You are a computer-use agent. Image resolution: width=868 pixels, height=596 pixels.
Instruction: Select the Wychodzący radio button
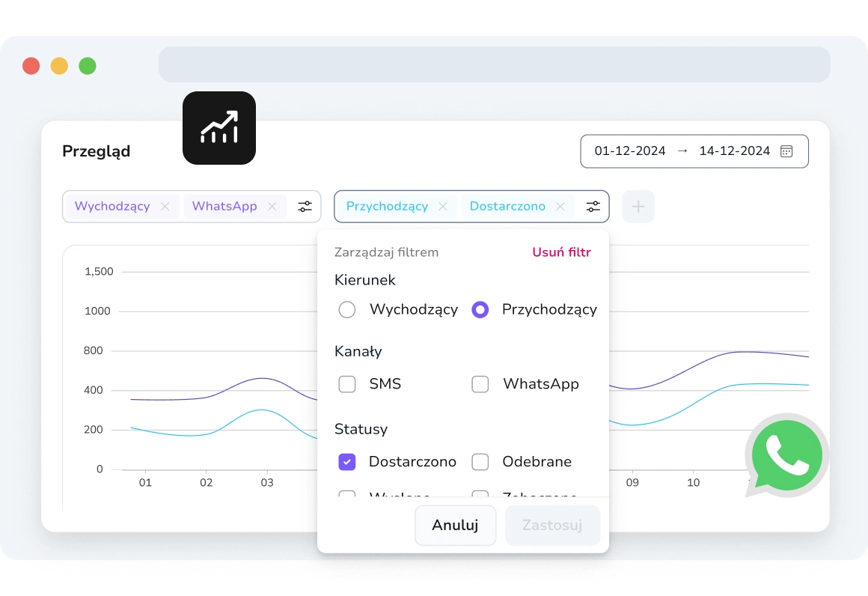pos(347,310)
